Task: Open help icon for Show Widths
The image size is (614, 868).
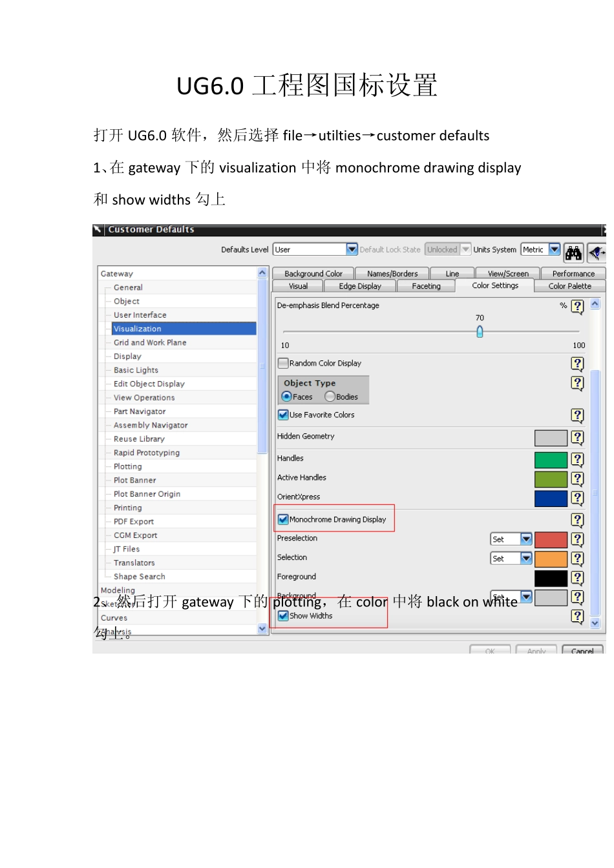Action: (x=578, y=617)
